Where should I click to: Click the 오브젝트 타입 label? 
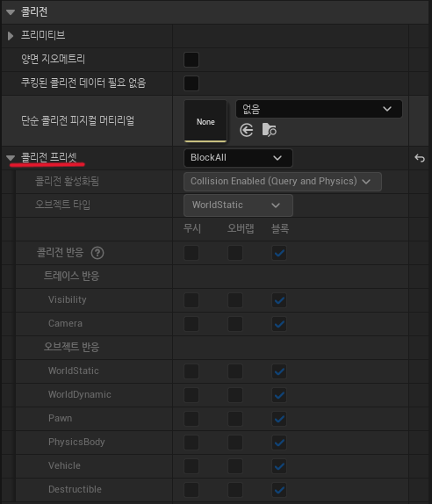click(62, 205)
